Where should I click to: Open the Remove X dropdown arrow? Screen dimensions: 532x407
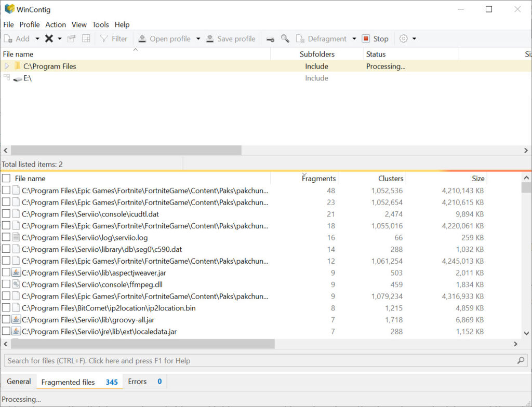coord(60,38)
